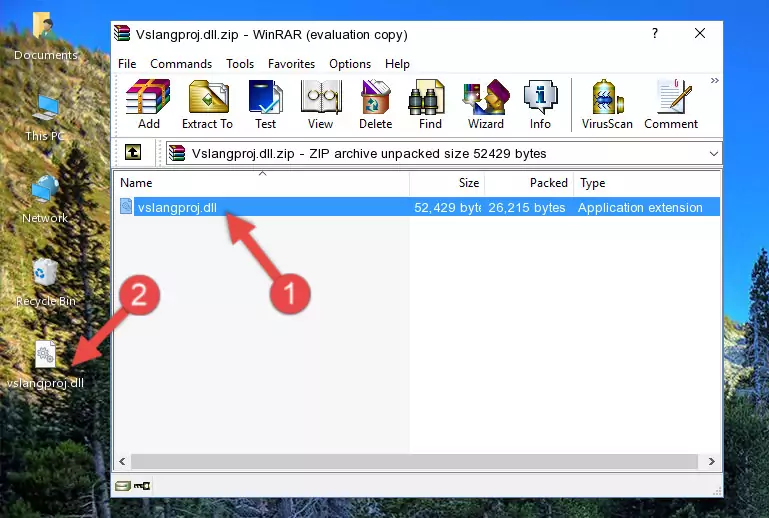Sort by the Type column header
Screen dimensions: 769x518
(x=647, y=183)
